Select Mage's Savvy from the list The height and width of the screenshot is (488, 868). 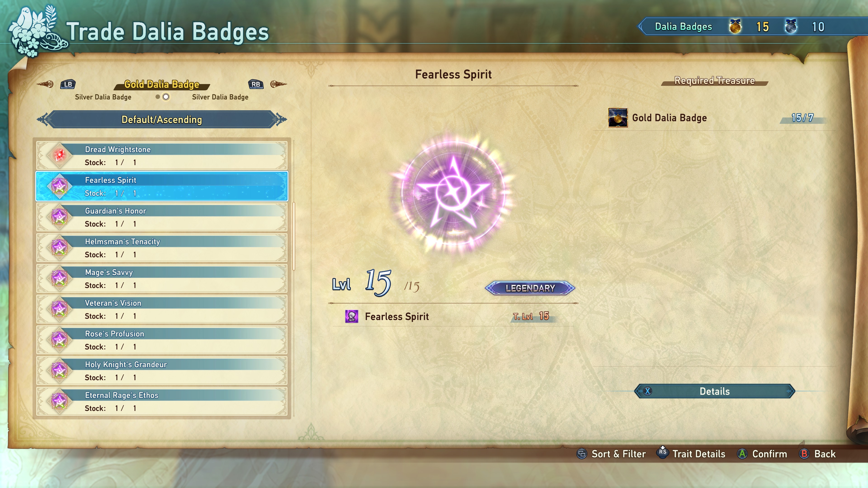coord(162,279)
